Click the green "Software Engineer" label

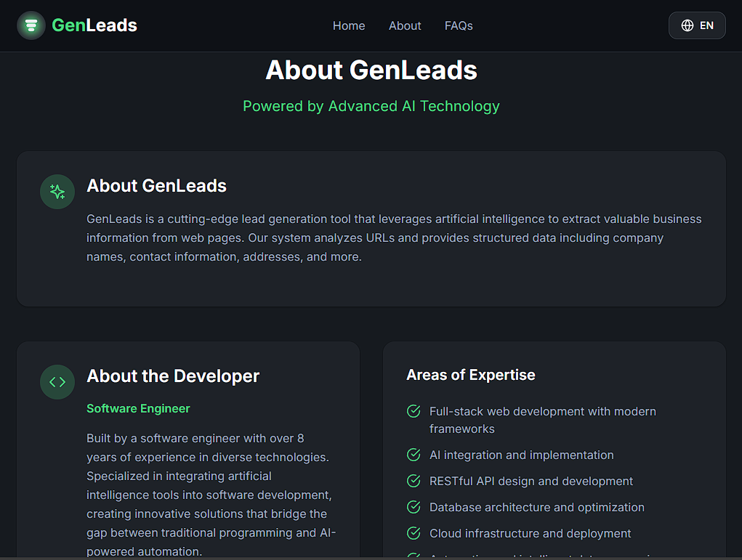tap(138, 409)
